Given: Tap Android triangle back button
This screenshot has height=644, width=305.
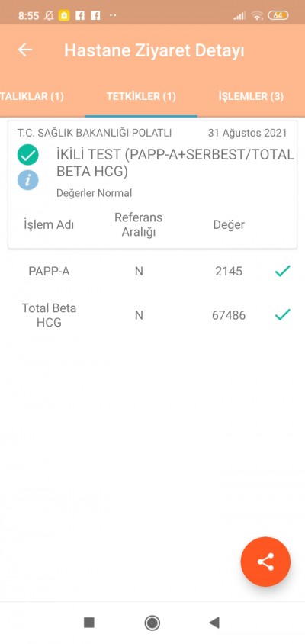Looking at the screenshot, I should (x=214, y=623).
